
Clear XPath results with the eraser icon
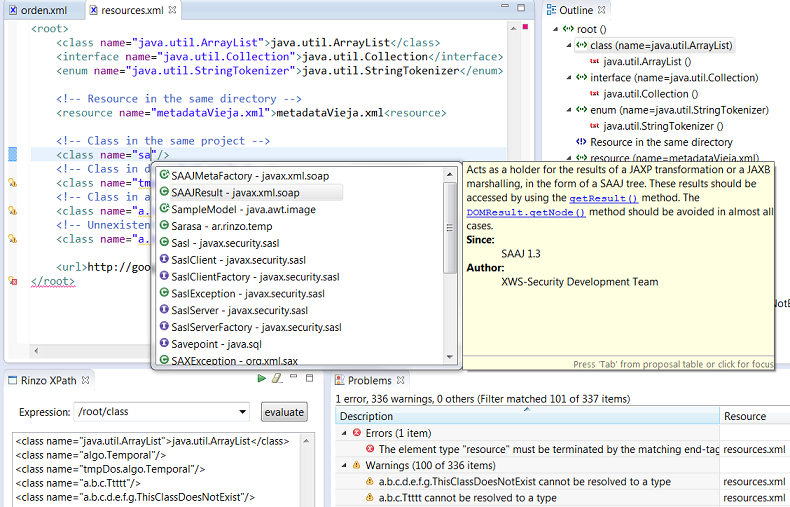277,379
